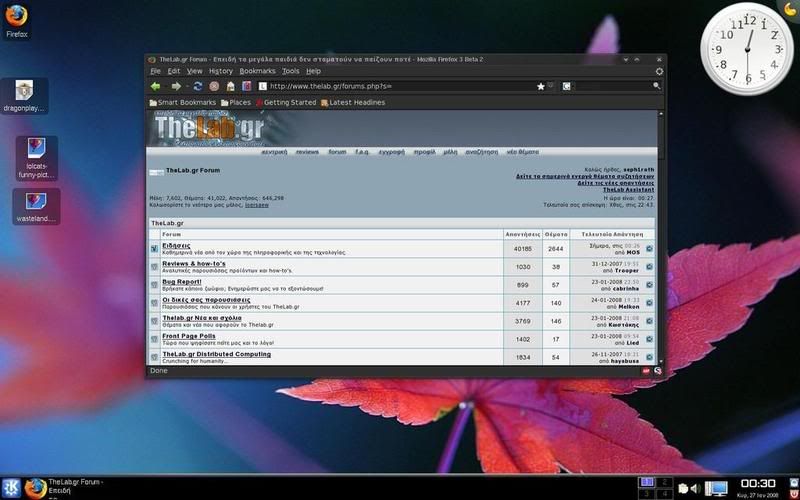The image size is (800, 500).
Task: Go to the Home page icon
Action: 231,86
